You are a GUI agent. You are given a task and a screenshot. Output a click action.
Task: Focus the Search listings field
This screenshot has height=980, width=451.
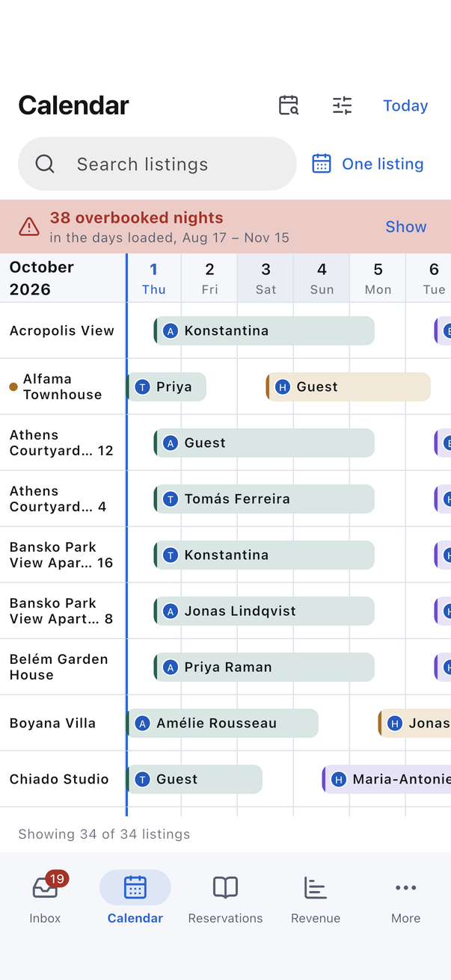click(x=157, y=164)
